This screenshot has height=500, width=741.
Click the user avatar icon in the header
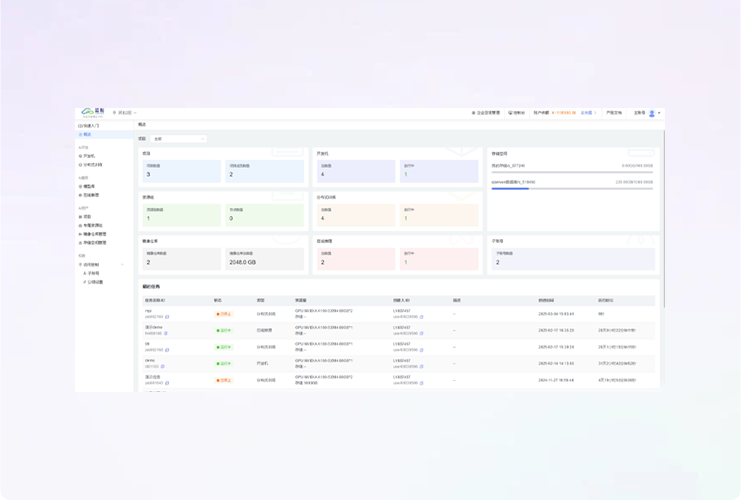(x=652, y=113)
